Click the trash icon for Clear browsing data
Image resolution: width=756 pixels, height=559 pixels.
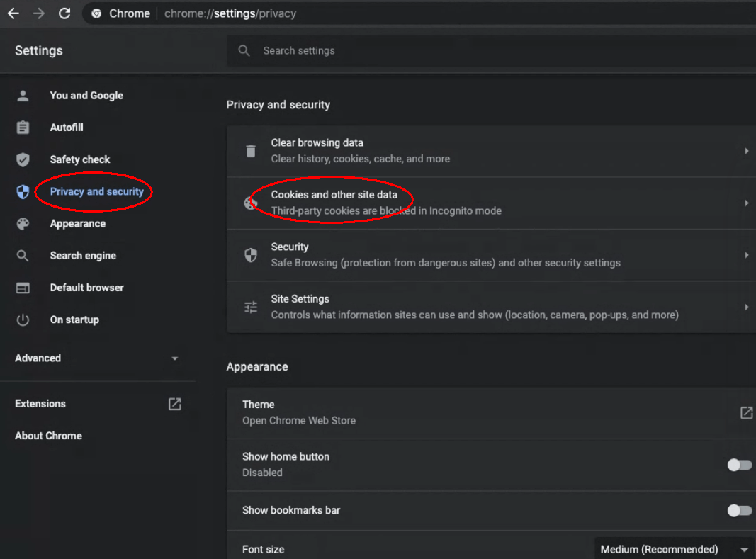(x=251, y=151)
